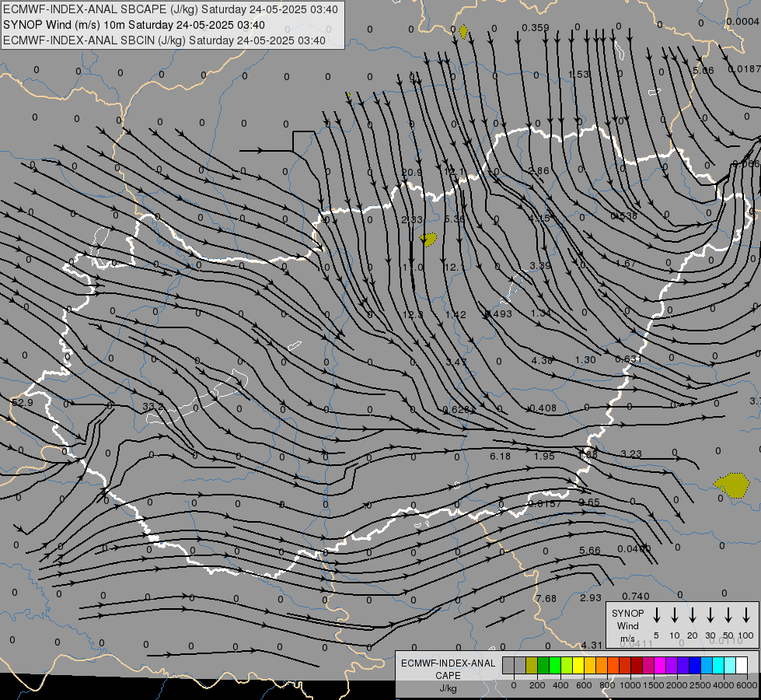761x700 pixels.
Task: Click the CAPE value 5.36 on the map
Action: click(455, 219)
